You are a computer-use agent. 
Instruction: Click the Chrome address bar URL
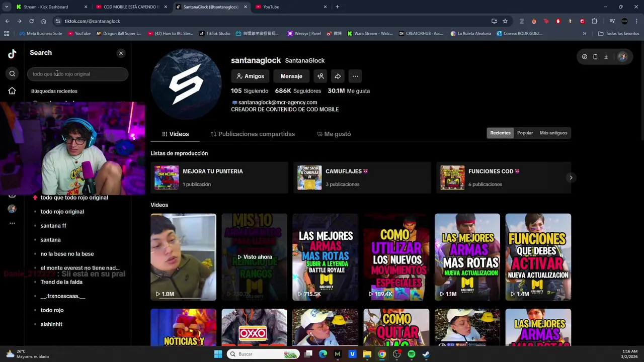(92, 21)
